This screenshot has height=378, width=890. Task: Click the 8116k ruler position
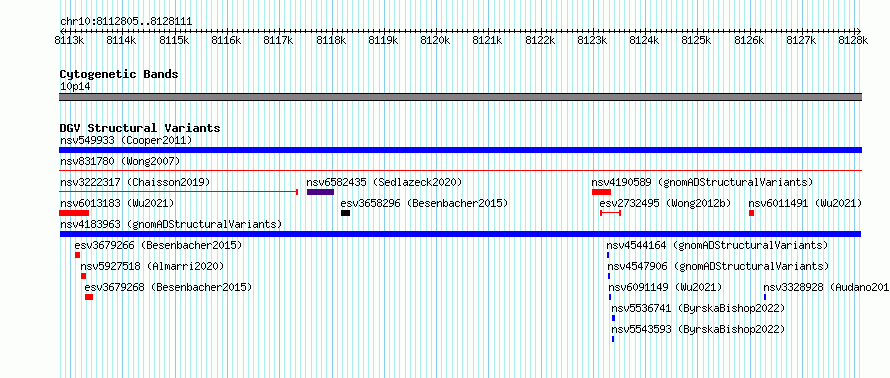[x=226, y=40]
